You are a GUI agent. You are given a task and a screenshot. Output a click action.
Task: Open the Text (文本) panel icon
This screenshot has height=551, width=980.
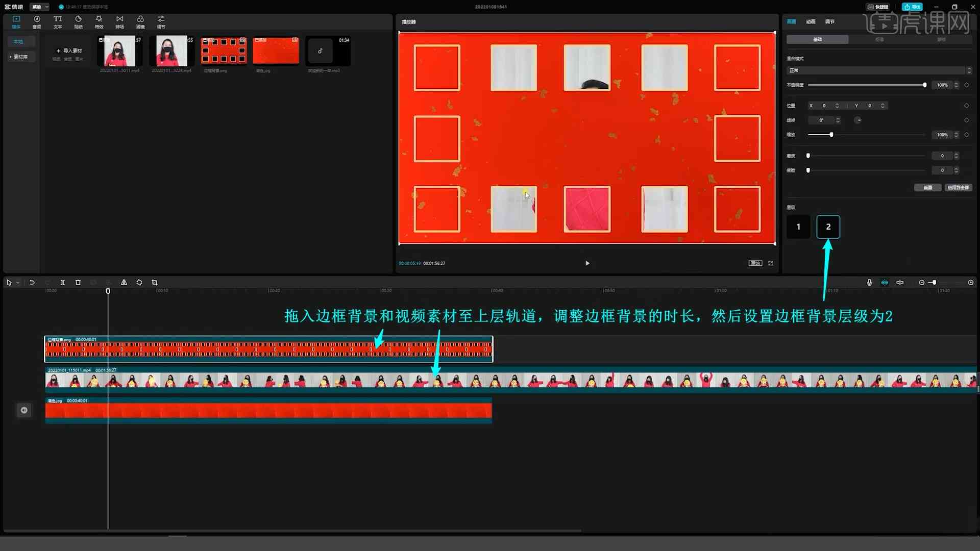pos(58,22)
